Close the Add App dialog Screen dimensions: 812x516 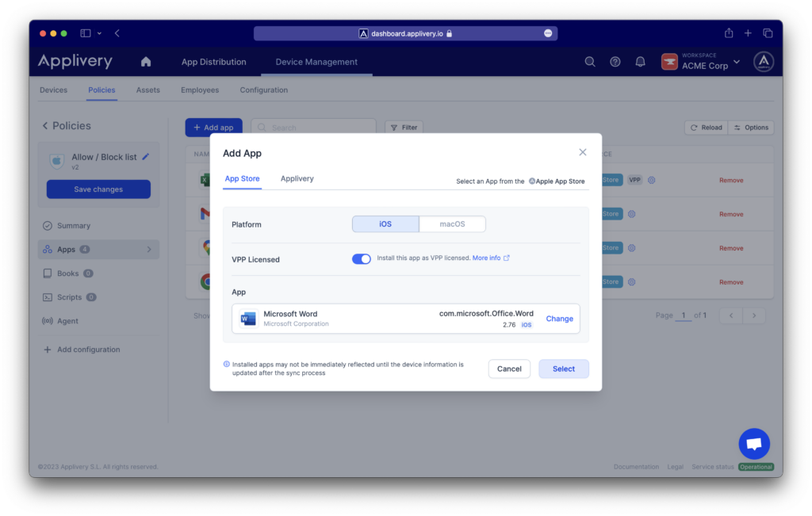[583, 152]
